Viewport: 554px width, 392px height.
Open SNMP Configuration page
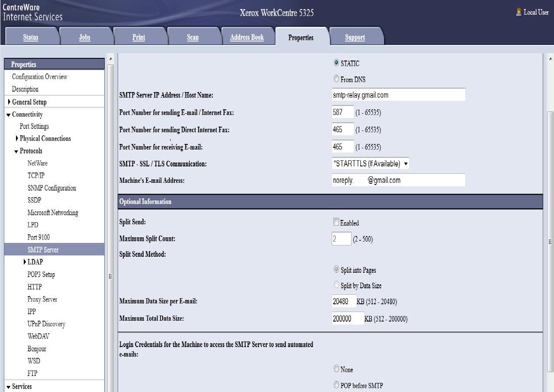tap(51, 188)
